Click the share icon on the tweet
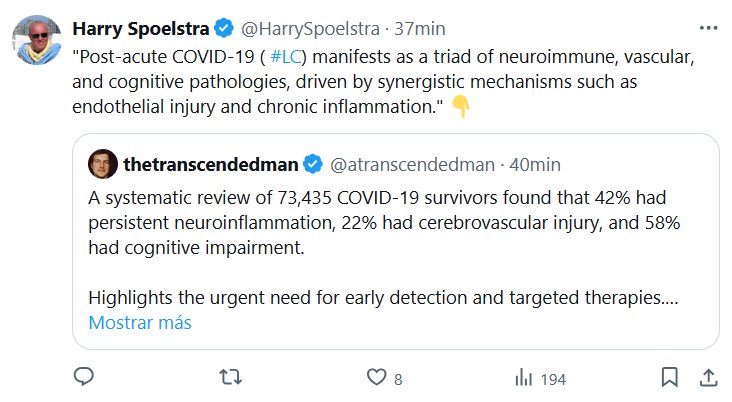732x402 pixels. [707, 377]
